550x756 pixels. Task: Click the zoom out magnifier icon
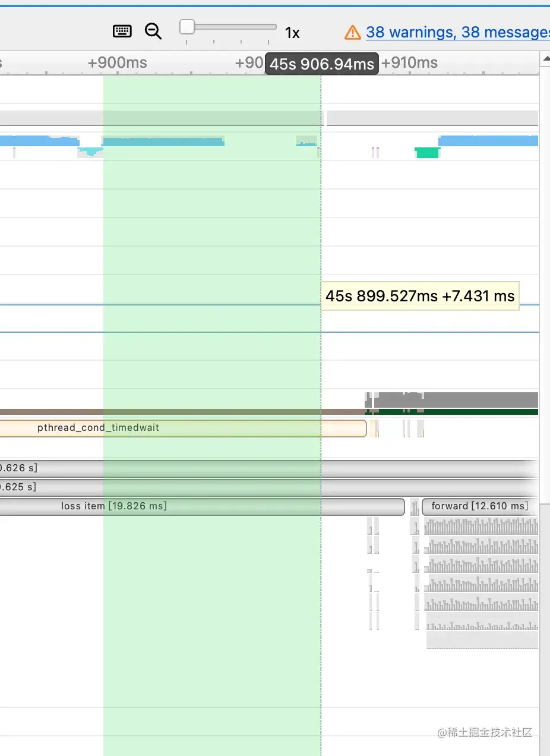point(153,31)
